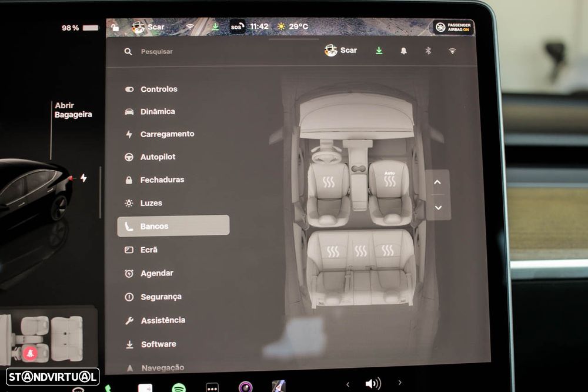Tap the Passenger Airbag ON indicator

453,27
